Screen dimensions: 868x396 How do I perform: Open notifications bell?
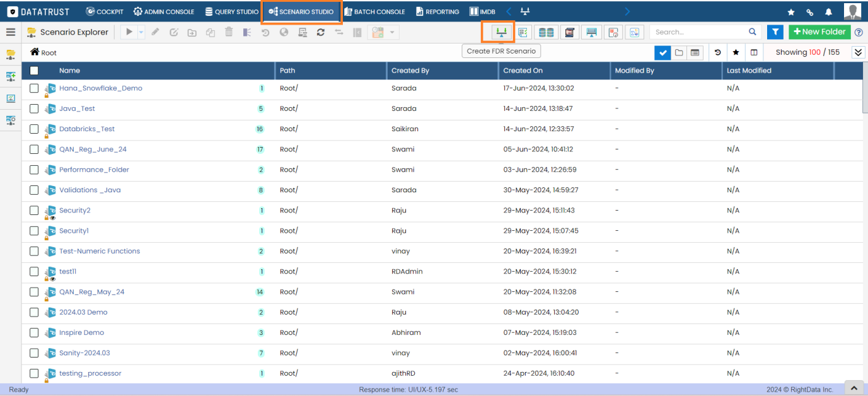click(x=828, y=12)
